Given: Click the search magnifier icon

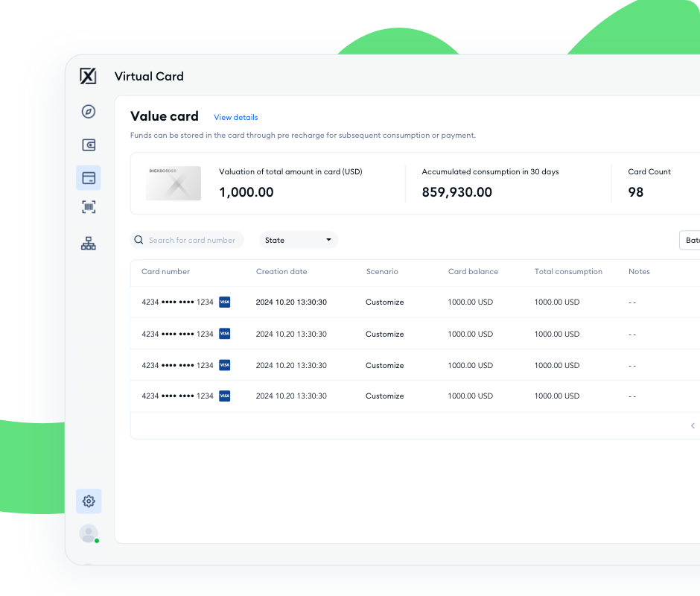Looking at the screenshot, I should point(139,240).
